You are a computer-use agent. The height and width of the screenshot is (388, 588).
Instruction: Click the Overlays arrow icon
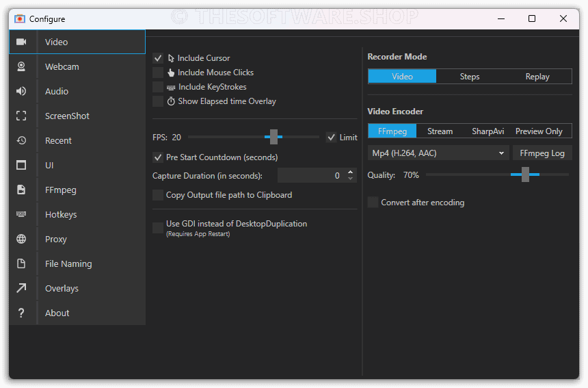21,288
